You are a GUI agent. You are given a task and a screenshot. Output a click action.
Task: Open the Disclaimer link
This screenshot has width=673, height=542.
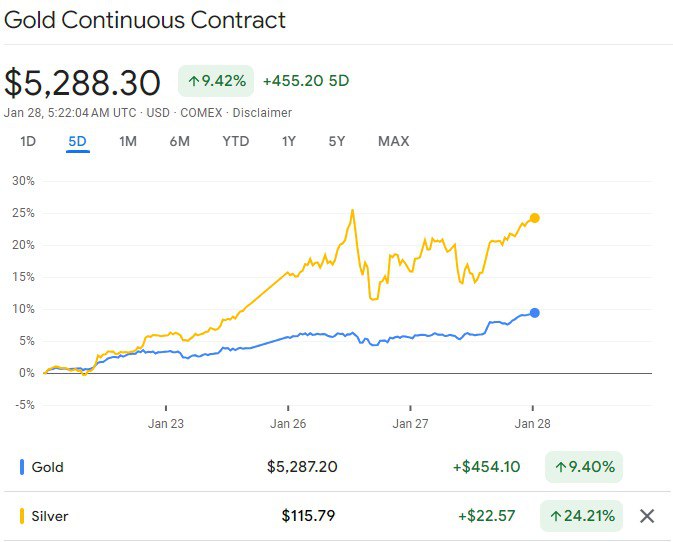[x=264, y=113]
